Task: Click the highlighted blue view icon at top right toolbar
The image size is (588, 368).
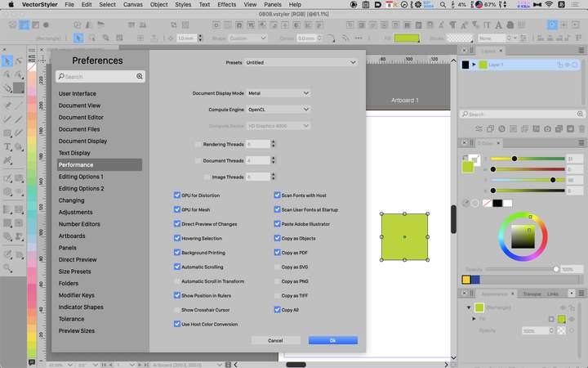Action: coord(552,25)
